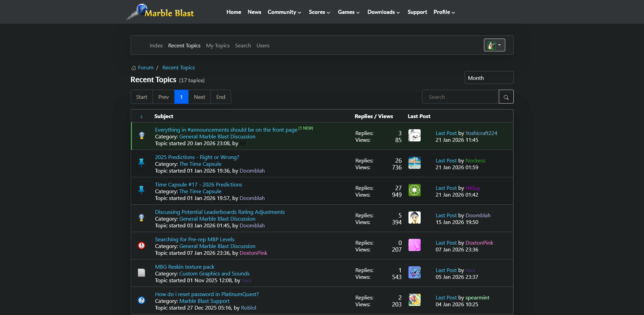This screenshot has height=315, width=644.
Task: Go to the Next page
Action: pos(199,97)
